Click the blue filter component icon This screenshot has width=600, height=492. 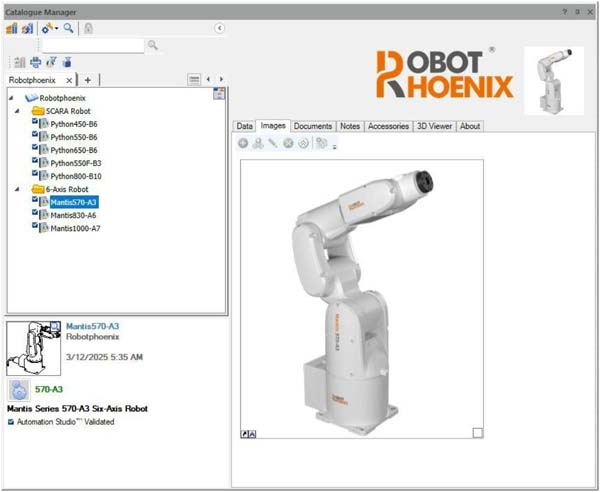67,62
